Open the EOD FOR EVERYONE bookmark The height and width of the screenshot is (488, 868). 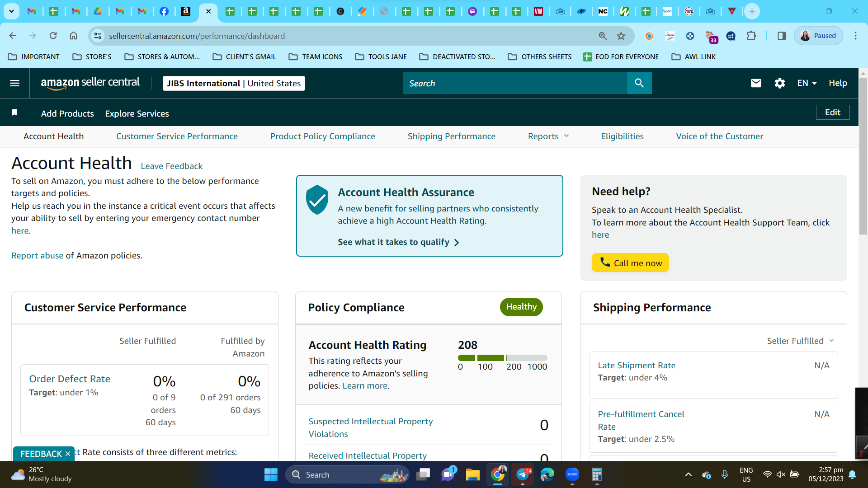click(621, 57)
